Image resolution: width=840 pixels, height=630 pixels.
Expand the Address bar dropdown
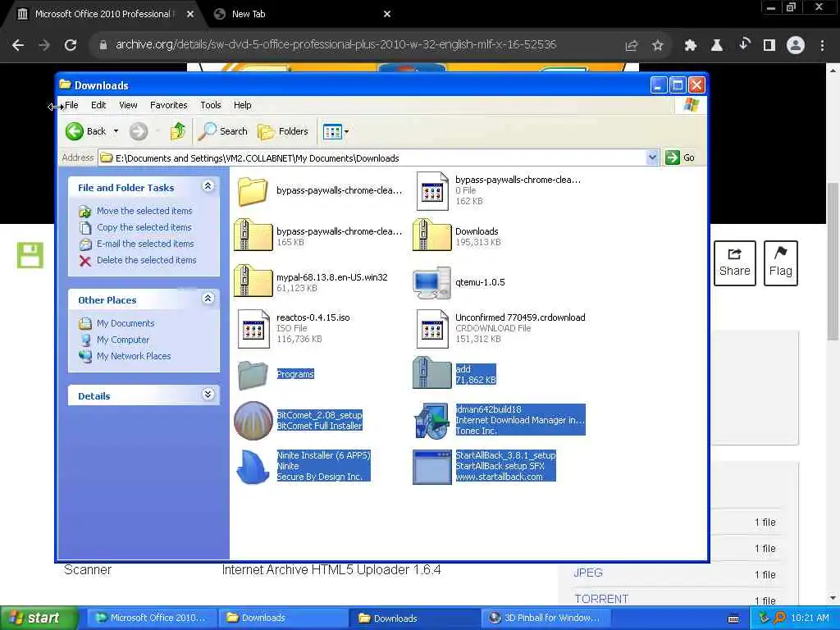[652, 157]
